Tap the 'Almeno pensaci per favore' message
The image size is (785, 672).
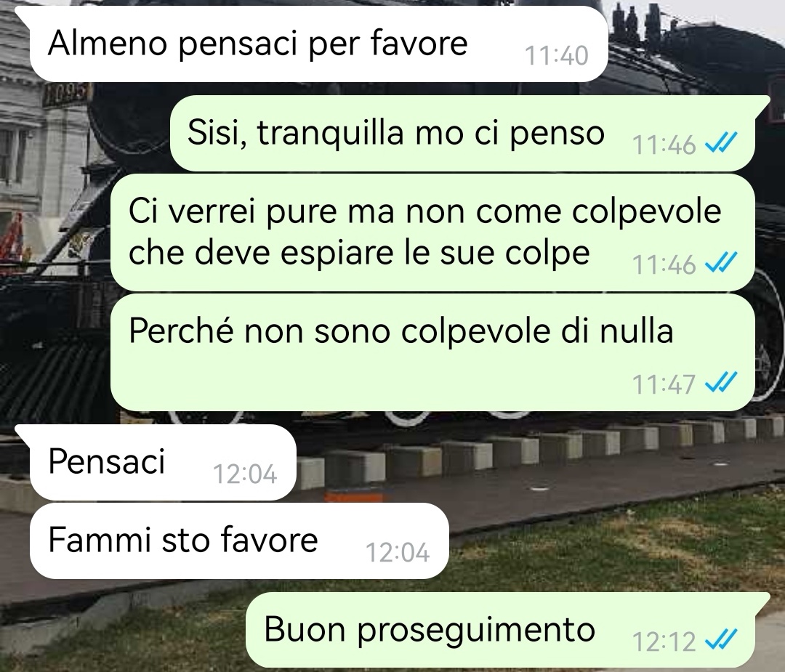(x=318, y=44)
